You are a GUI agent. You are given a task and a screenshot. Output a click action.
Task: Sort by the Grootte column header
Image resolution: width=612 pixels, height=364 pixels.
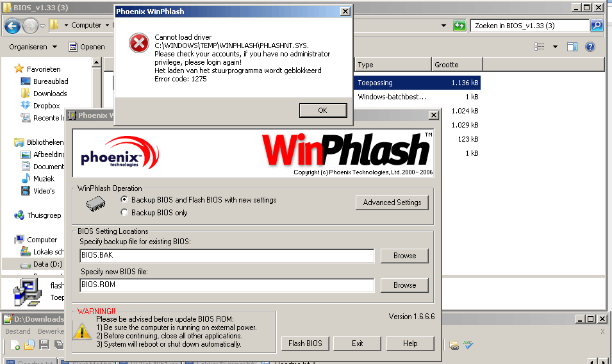tap(457, 65)
